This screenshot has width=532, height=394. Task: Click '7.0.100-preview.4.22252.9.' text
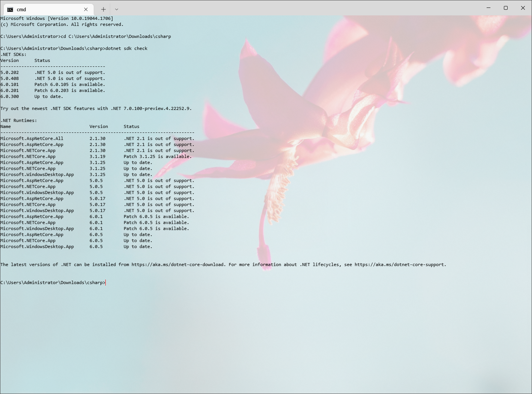pos(158,108)
